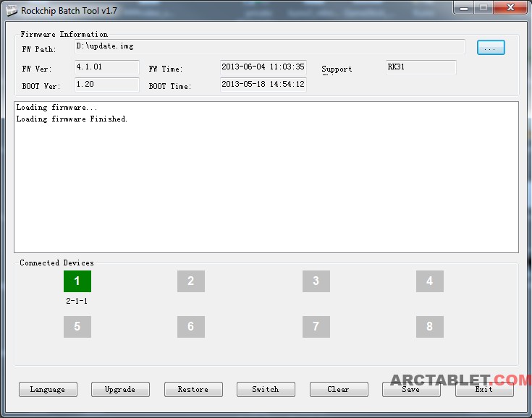This screenshot has height=418, width=532.
Task: Choose device slot 5
Action: point(77,327)
